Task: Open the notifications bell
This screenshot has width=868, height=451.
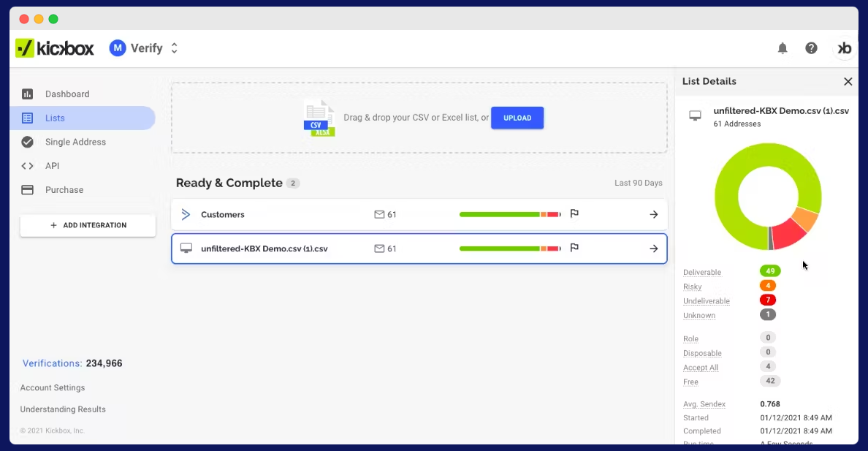Action: [x=783, y=48]
